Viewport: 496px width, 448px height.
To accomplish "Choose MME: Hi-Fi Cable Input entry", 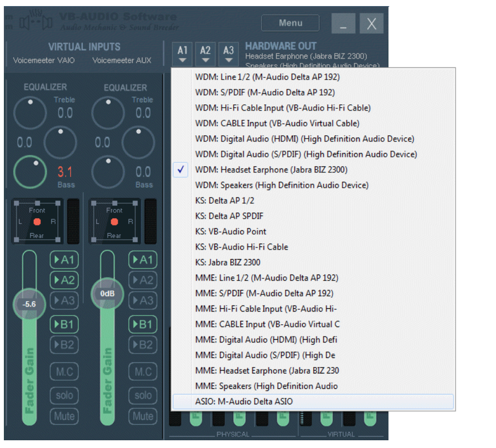I will point(313,309).
